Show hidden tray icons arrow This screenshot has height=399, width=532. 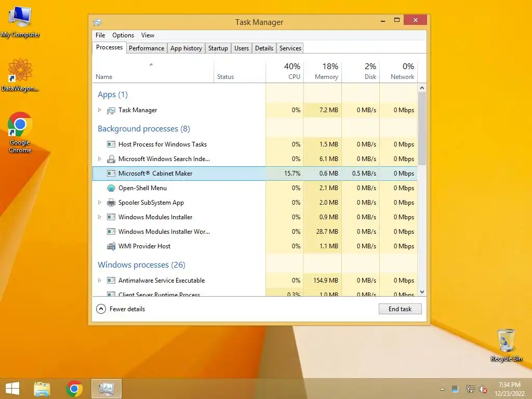443,389
